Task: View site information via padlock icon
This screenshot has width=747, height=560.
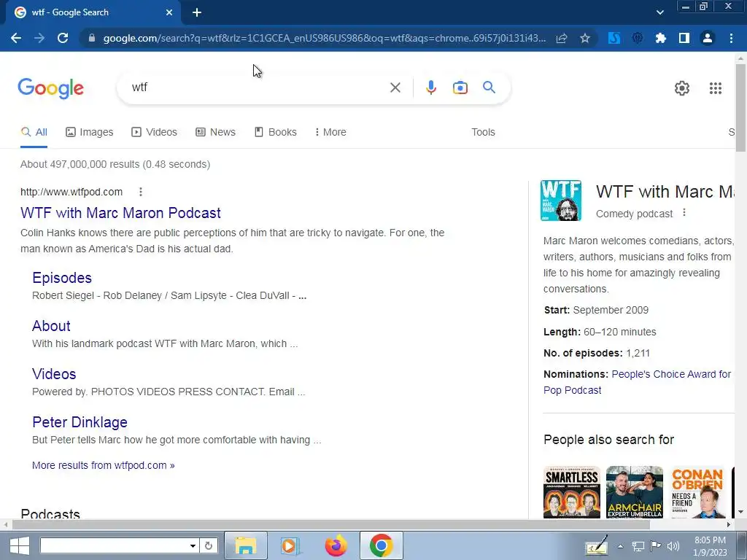Action: coord(92,38)
